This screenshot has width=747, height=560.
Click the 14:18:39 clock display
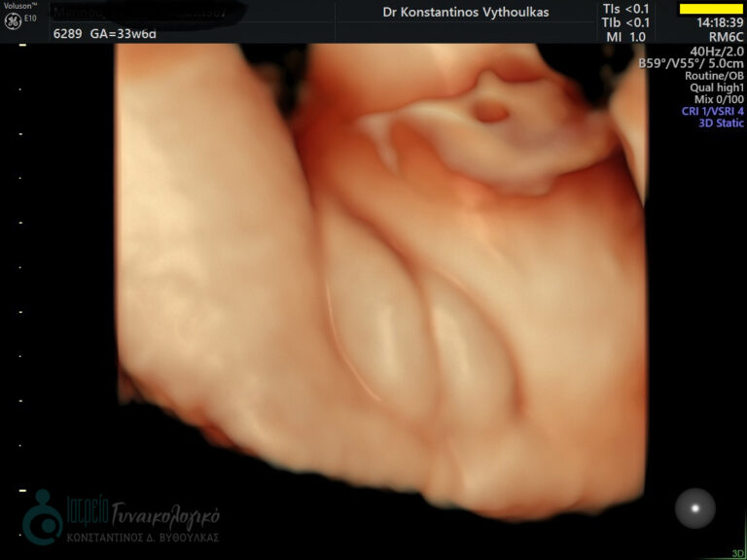[x=720, y=22]
